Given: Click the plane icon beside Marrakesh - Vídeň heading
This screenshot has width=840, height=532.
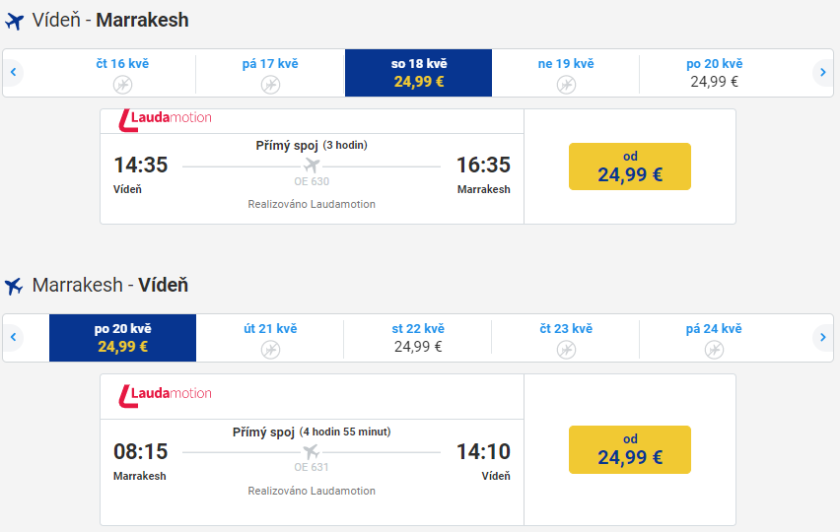Looking at the screenshot, I should pyautogui.click(x=14, y=286).
